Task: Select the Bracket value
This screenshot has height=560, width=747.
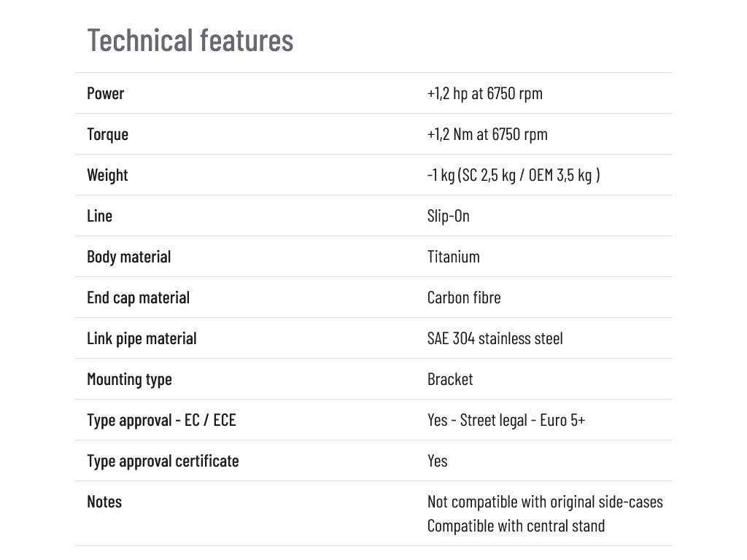Action: pos(450,379)
